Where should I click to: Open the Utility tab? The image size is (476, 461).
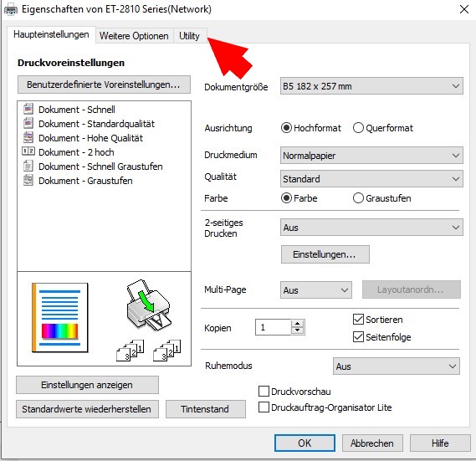[189, 36]
